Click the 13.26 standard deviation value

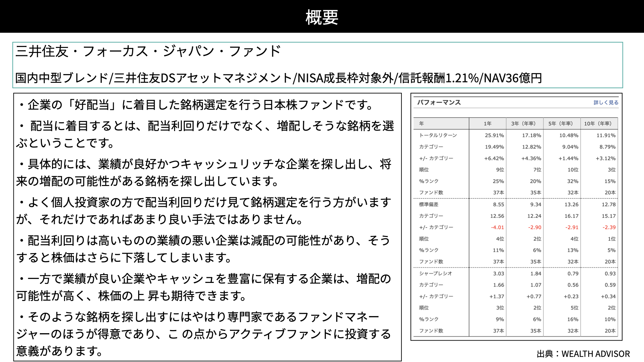click(572, 204)
